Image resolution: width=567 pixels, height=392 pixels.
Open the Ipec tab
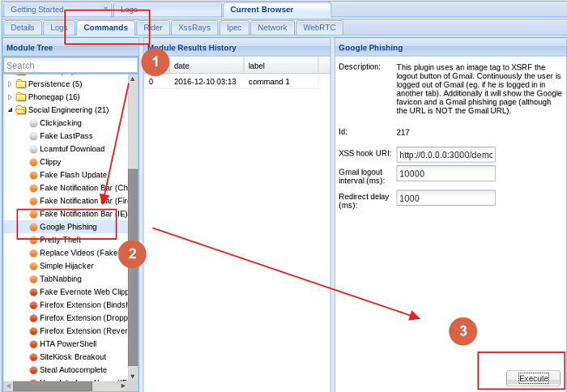tap(234, 28)
